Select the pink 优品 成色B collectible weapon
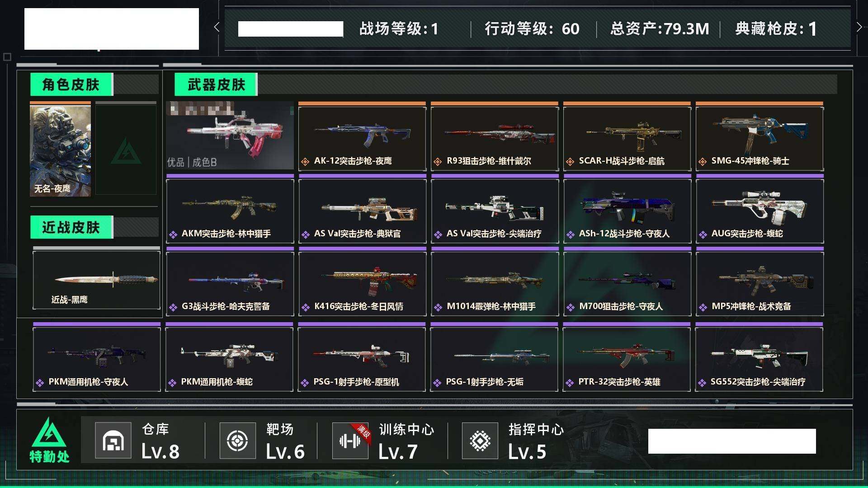The image size is (868, 488). [x=230, y=136]
